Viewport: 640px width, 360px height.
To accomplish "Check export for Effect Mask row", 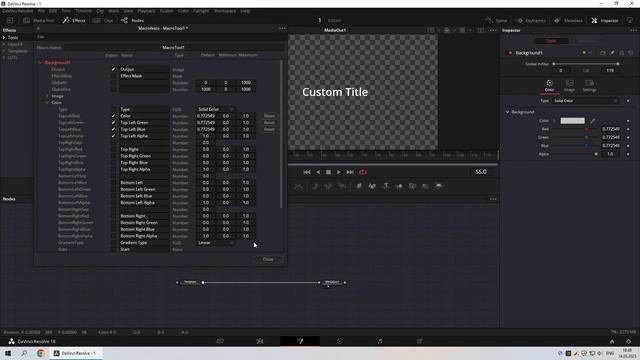I will (113, 76).
